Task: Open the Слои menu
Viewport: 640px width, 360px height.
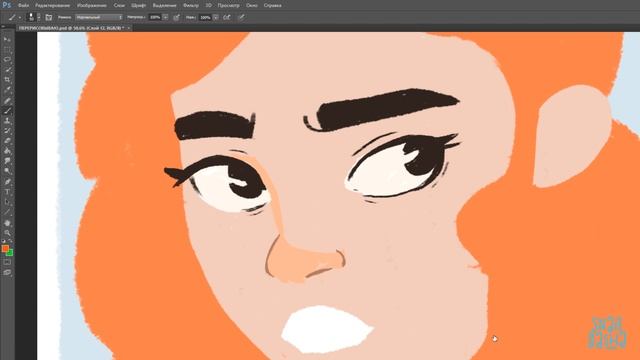Action: tap(119, 6)
